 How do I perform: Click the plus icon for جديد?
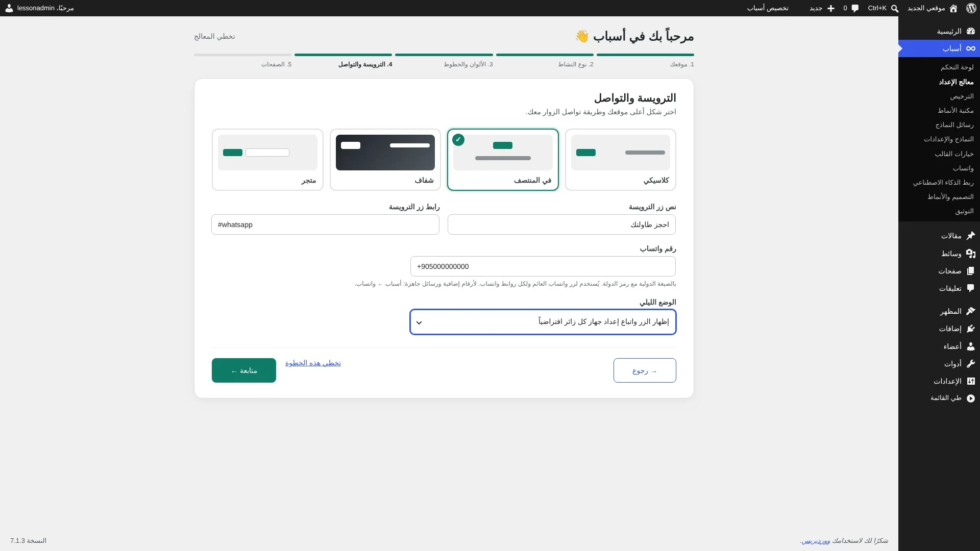tap(831, 8)
